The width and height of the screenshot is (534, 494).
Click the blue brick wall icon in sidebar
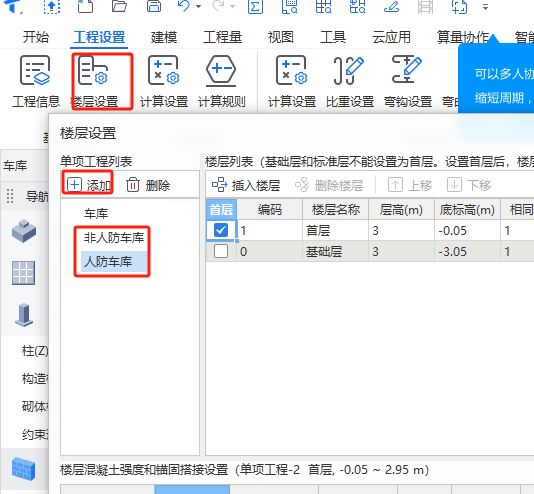[x=23, y=469]
